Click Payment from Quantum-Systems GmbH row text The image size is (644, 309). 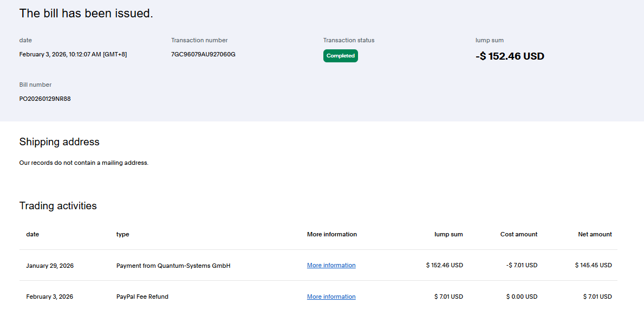pyautogui.click(x=173, y=266)
